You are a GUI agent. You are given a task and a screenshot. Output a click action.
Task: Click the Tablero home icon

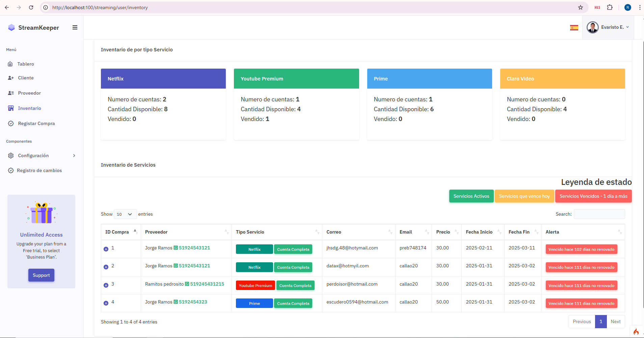10,64
